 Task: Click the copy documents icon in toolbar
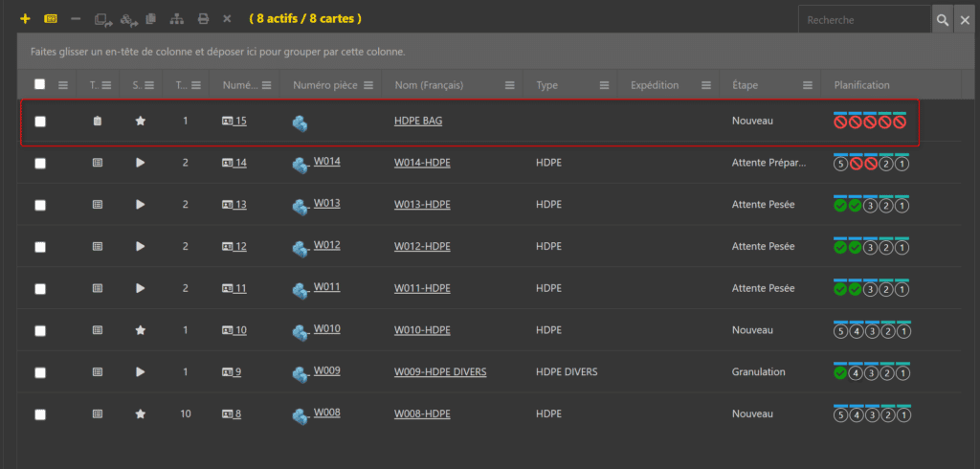coord(150,19)
